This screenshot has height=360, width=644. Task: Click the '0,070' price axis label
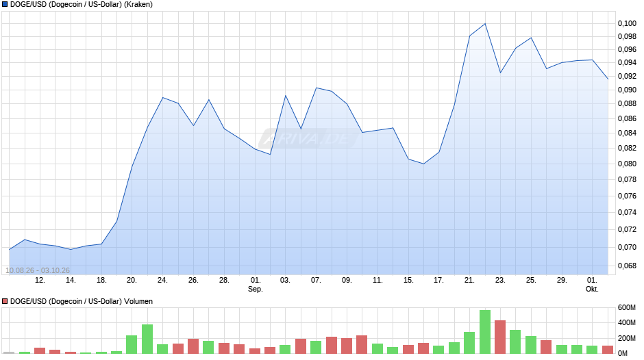coord(627,247)
